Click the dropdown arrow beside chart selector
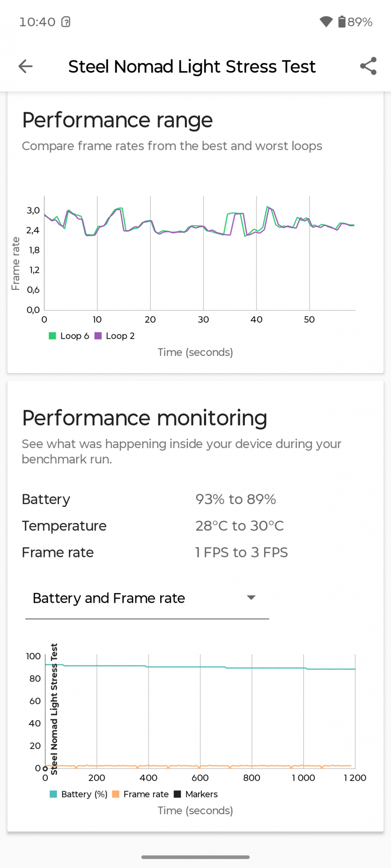Screen dimensions: 391x868 click(x=251, y=598)
